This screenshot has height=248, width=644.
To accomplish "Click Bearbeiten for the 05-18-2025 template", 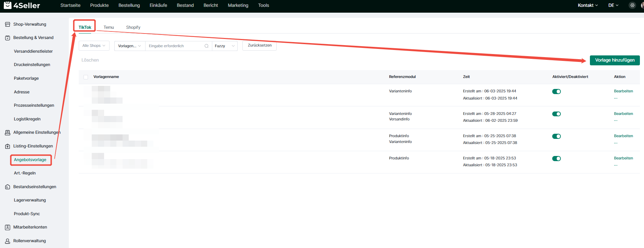I will tap(623, 158).
